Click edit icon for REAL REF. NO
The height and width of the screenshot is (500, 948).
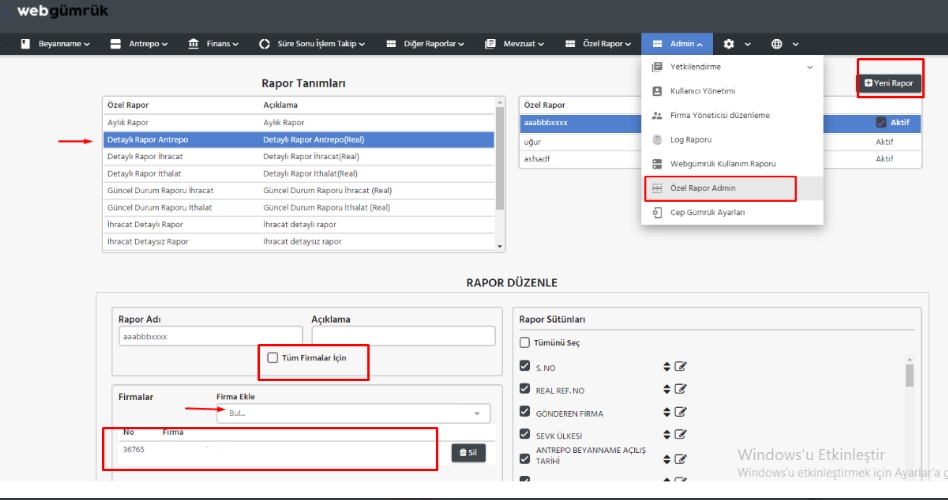[681, 389]
